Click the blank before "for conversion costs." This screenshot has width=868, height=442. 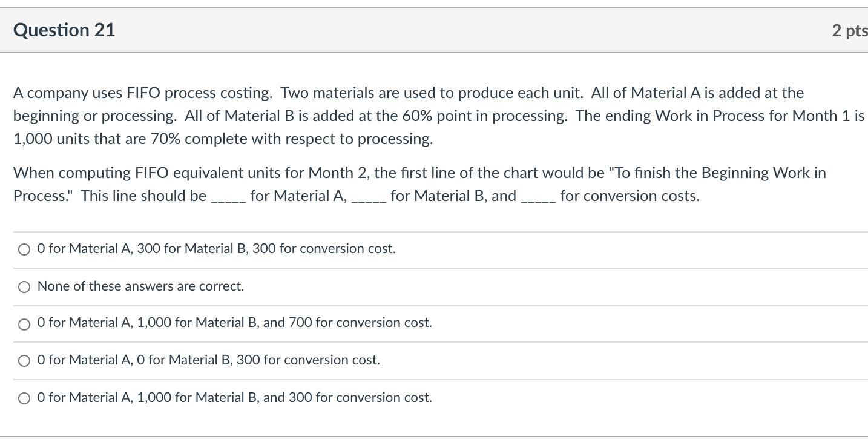point(538,197)
